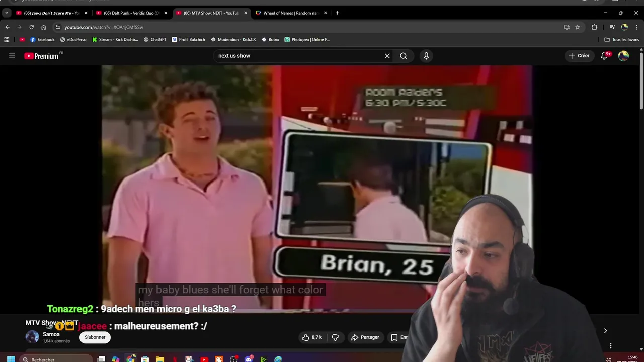Open the Windows Start button

tap(10, 359)
